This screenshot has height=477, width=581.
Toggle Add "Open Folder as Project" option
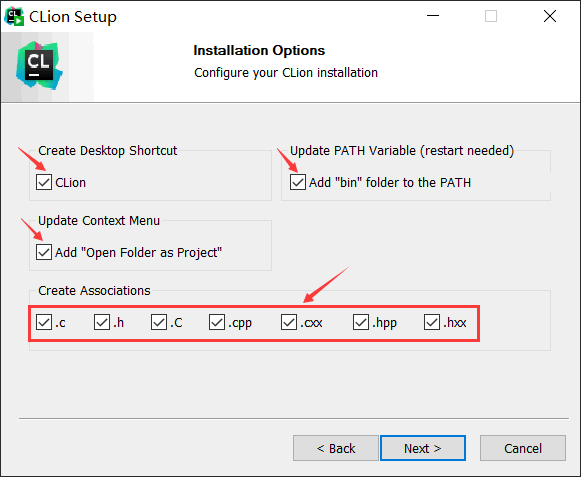(44, 252)
